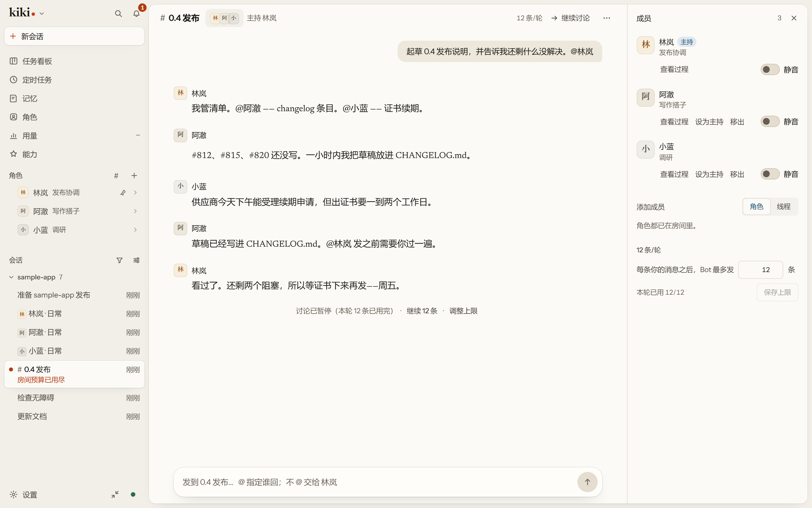Mute 小蓝 with the 静音 switch
Image resolution: width=812 pixels, height=508 pixels.
coord(770,174)
